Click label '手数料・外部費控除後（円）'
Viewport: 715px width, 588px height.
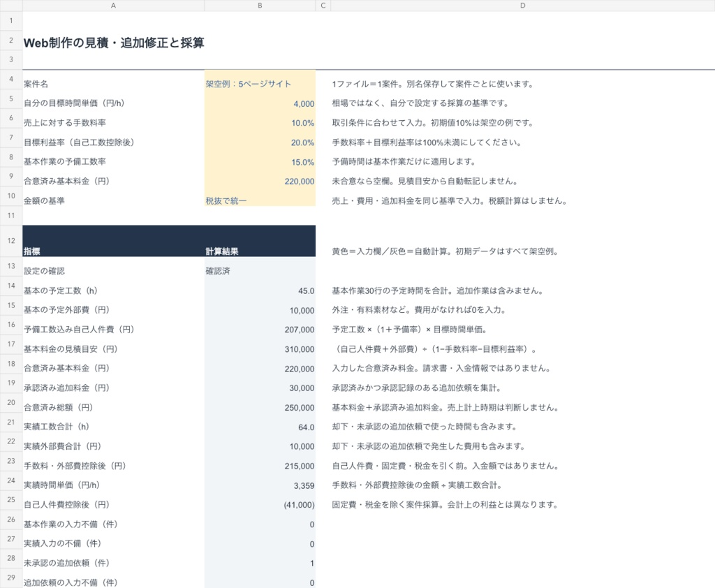point(75,466)
